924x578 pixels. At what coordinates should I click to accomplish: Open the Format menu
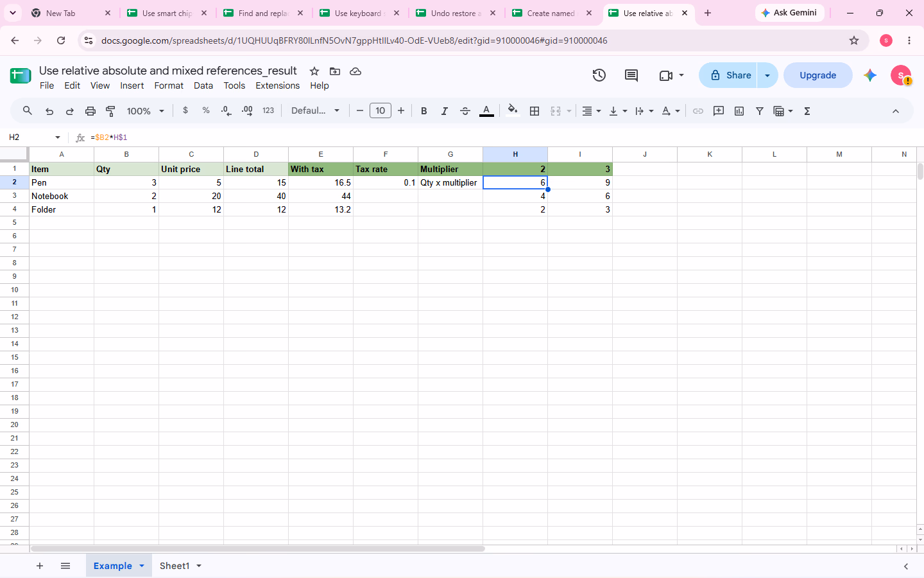coord(169,85)
